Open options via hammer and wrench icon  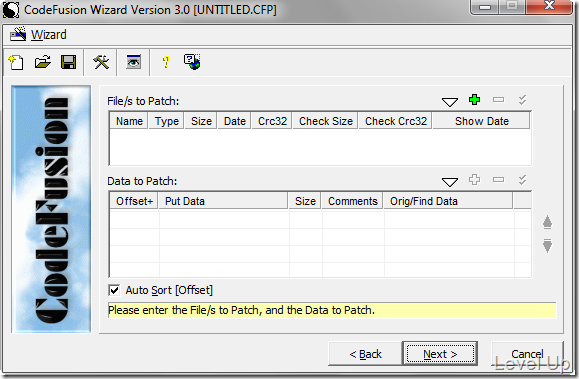click(101, 62)
